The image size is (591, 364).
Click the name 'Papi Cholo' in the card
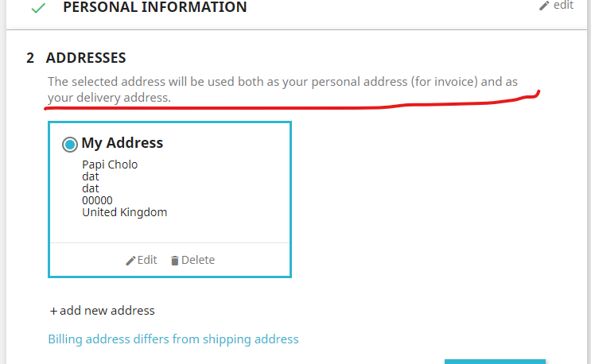[x=110, y=165]
